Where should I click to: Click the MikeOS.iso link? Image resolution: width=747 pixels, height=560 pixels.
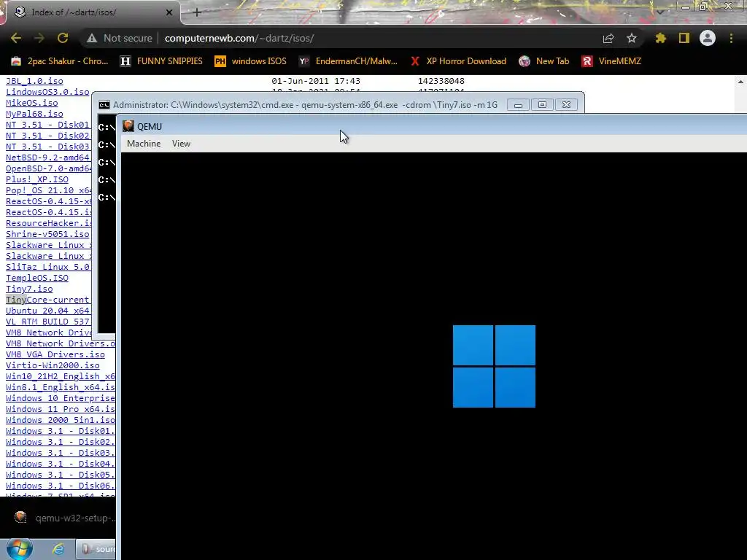[31, 103]
